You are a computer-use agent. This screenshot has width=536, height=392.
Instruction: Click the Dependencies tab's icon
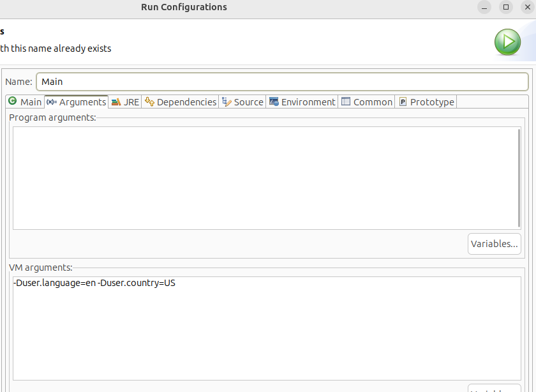149,102
